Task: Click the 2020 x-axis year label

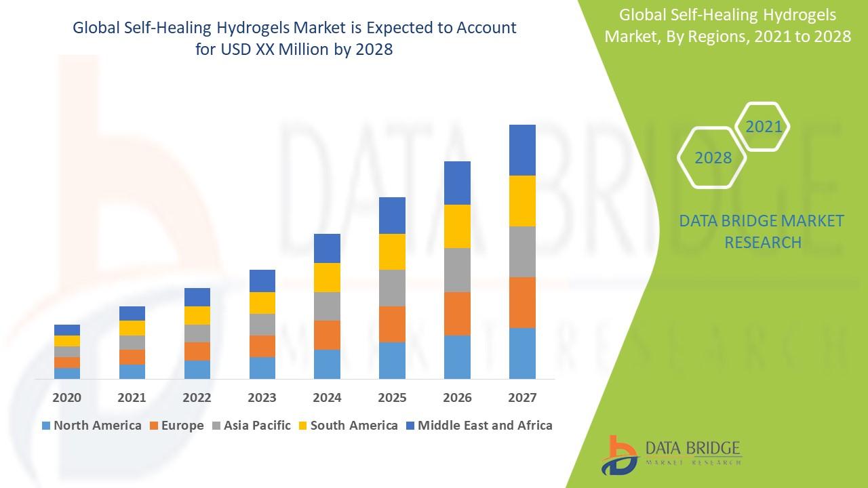Action: (x=66, y=397)
